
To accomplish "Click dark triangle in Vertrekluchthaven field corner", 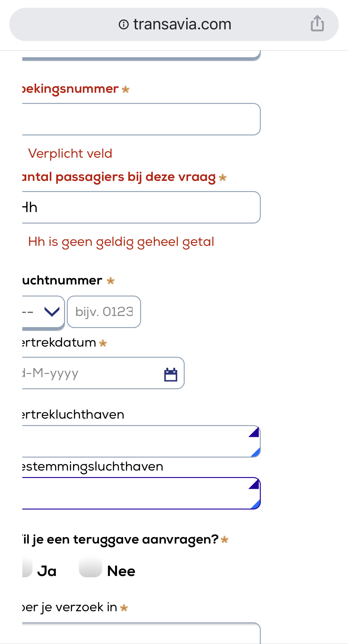I will click(255, 432).
